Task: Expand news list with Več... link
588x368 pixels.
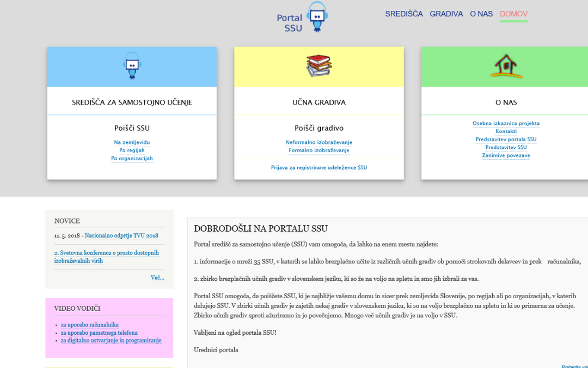Action: (157, 278)
